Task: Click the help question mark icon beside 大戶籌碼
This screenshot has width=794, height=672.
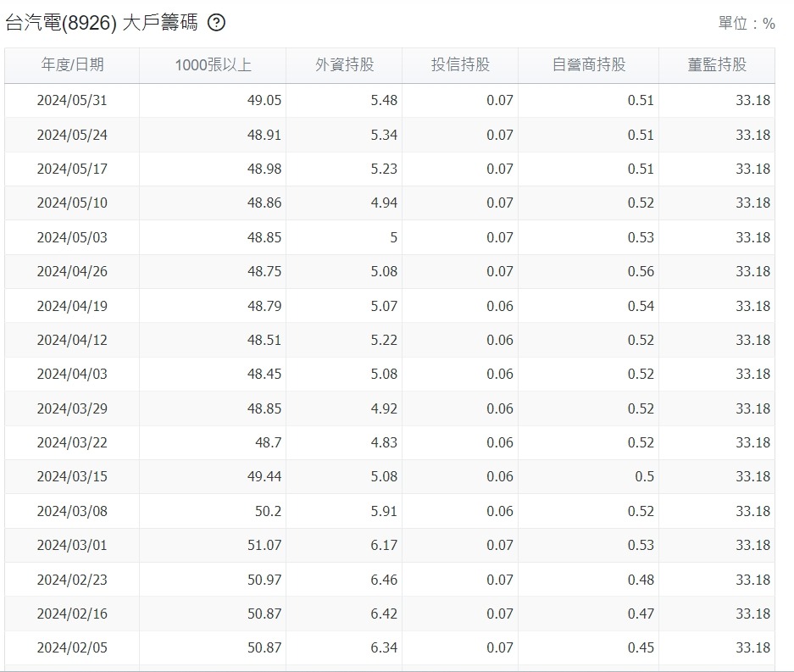Action: click(216, 23)
